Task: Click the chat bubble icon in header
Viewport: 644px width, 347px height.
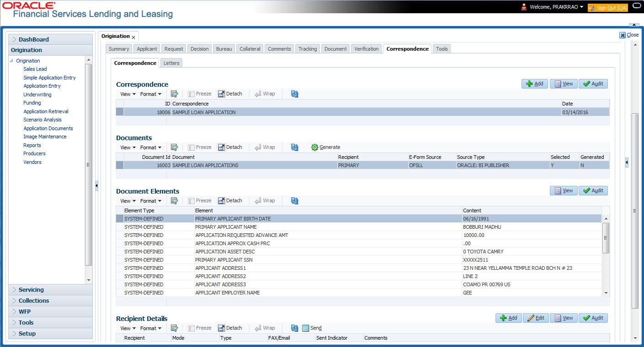Action: coord(637,5)
